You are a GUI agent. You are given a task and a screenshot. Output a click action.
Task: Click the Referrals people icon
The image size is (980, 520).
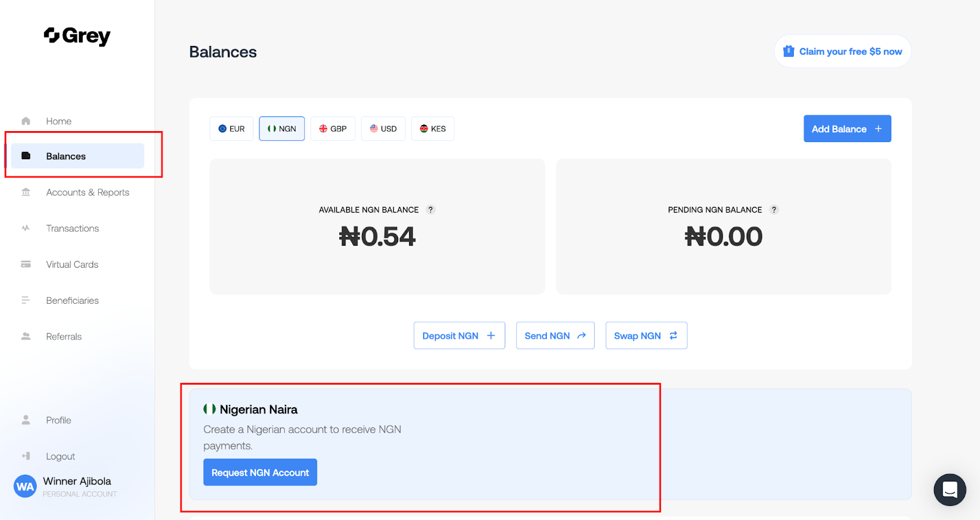26,336
